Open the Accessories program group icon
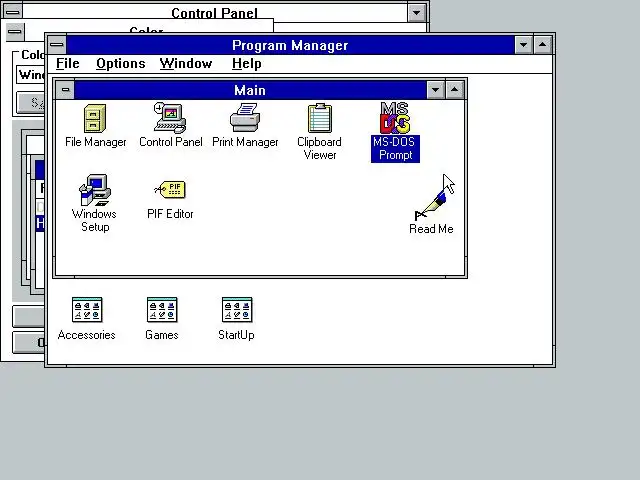 87,309
